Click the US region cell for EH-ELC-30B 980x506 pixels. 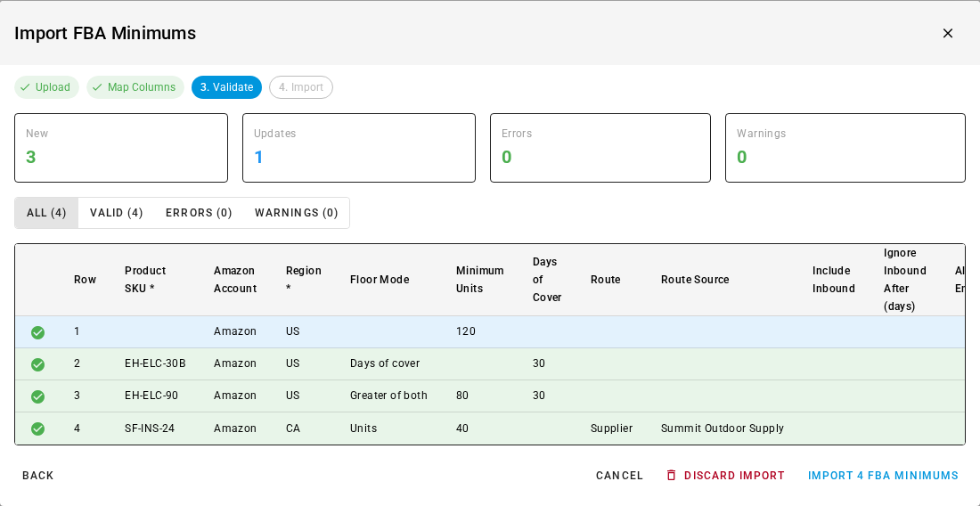(x=292, y=363)
